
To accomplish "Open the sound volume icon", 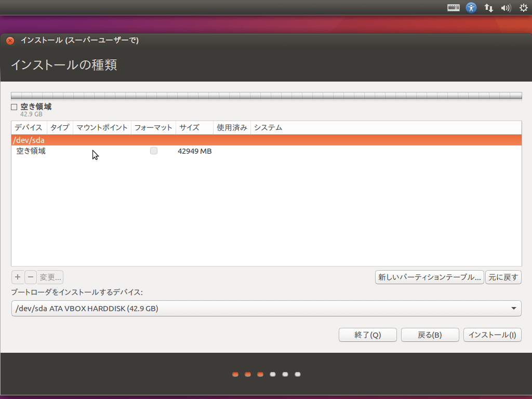I will click(506, 8).
